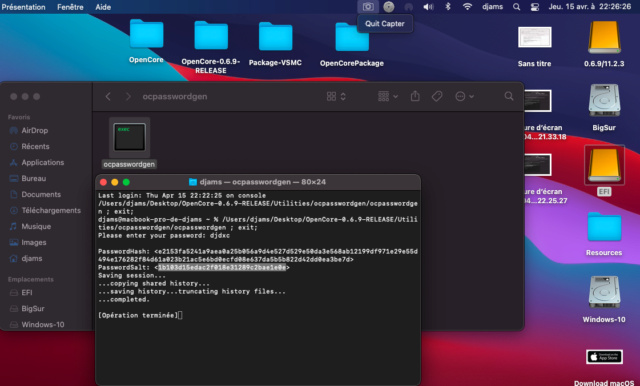Open the Aide menu

point(103,7)
